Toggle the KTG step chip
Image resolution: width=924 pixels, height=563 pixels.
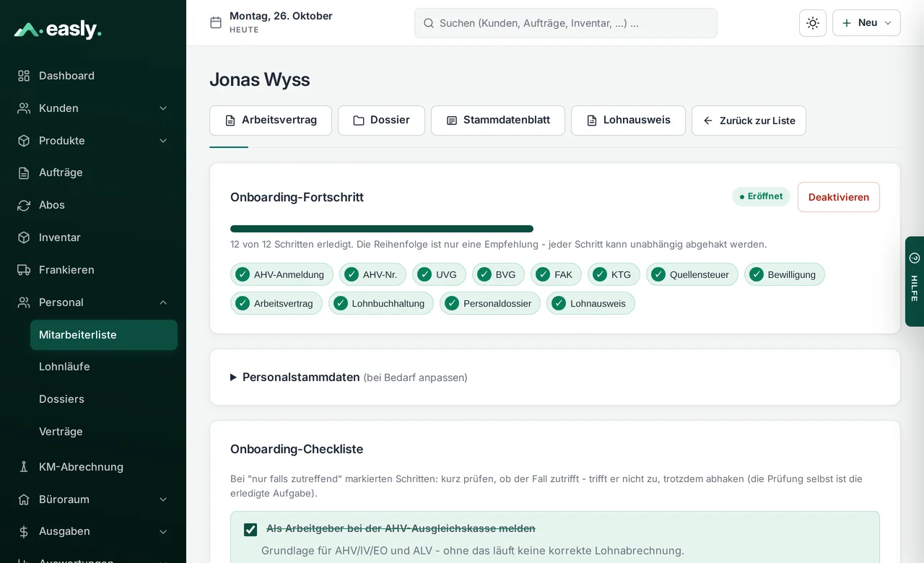pos(614,274)
